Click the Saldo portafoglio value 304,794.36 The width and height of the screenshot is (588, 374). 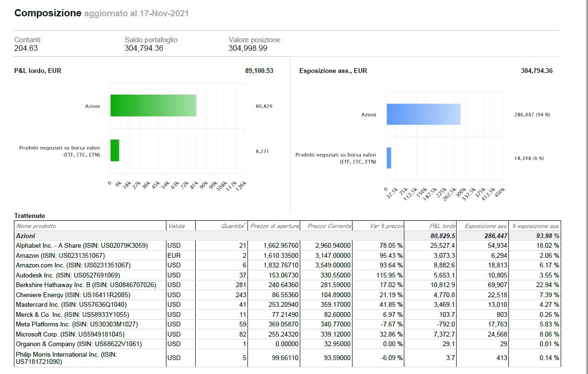(x=144, y=48)
